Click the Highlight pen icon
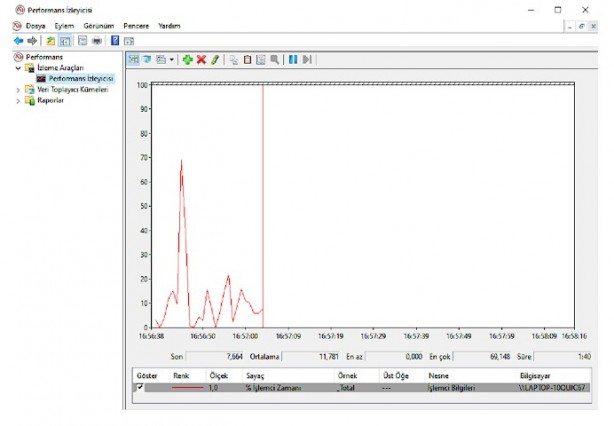 coord(214,60)
